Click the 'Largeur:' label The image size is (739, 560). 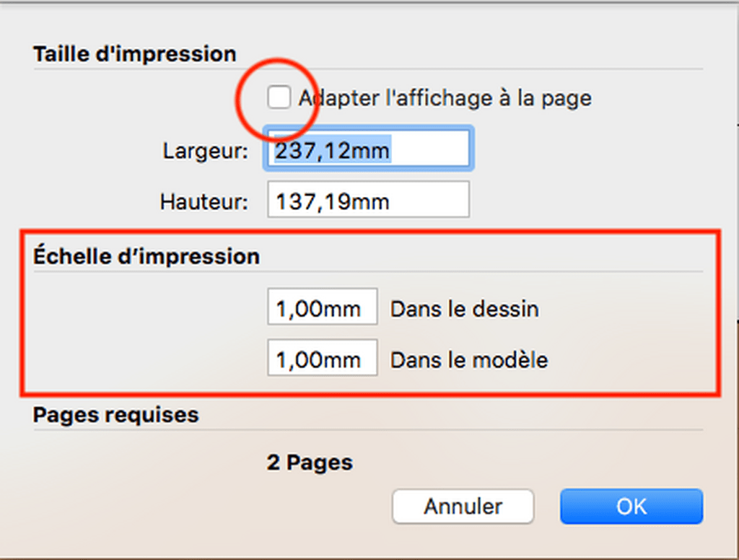point(206,152)
